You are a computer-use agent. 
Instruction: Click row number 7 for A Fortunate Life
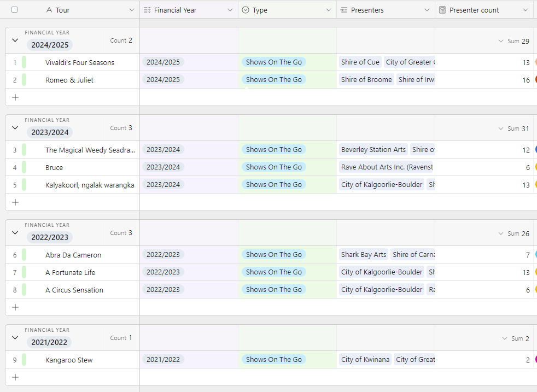[15, 272]
